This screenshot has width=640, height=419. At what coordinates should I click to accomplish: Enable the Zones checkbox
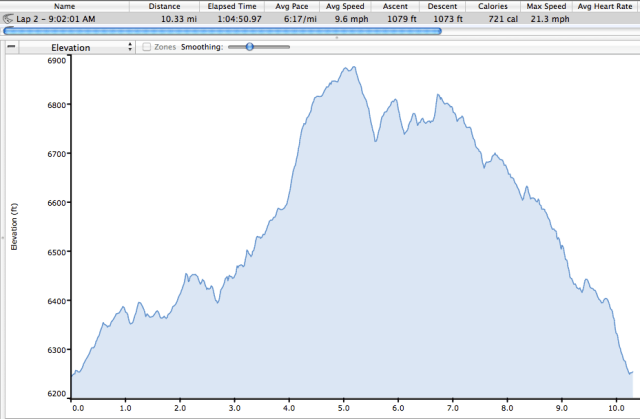click(x=147, y=47)
